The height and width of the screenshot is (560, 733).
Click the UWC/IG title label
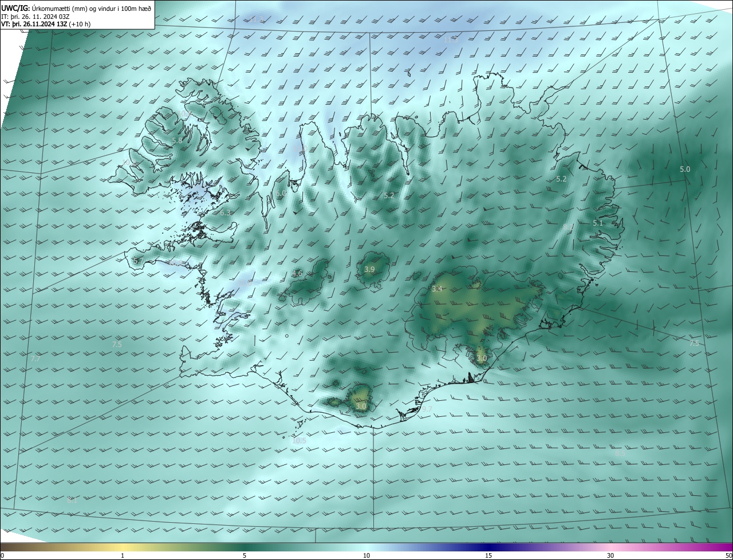15,8
